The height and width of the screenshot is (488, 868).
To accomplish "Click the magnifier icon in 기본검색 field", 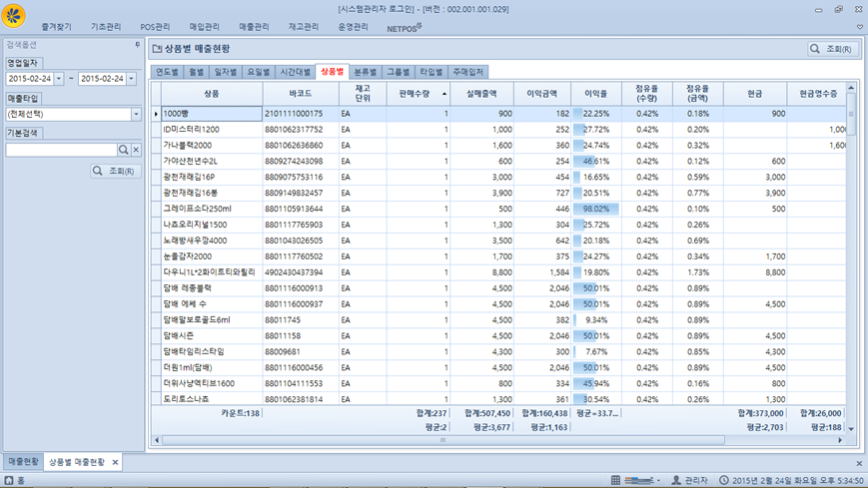I will pyautogui.click(x=124, y=150).
